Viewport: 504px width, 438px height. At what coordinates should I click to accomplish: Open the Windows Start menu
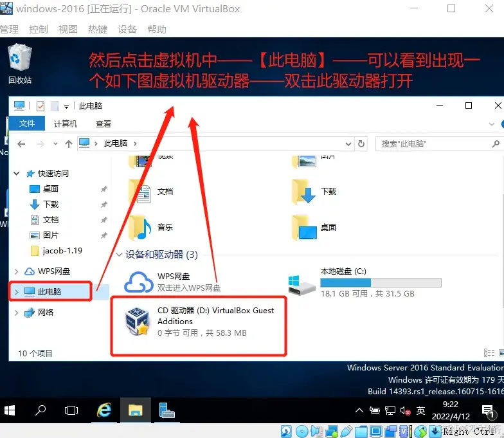click(x=10, y=410)
